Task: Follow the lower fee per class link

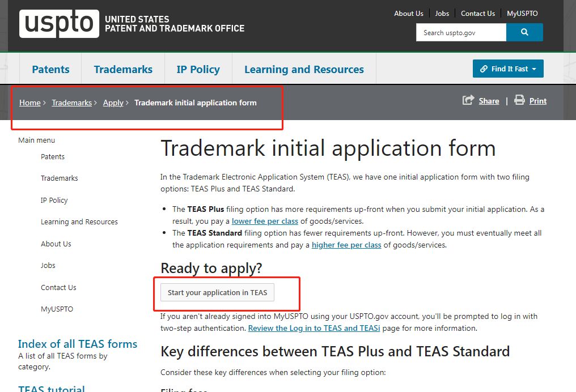Action: point(265,221)
